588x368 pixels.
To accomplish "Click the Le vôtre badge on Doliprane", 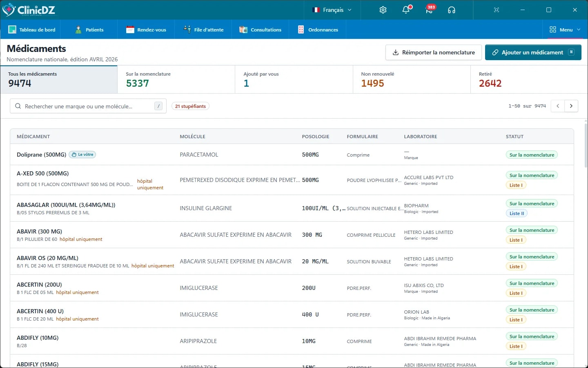I will 82,155.
